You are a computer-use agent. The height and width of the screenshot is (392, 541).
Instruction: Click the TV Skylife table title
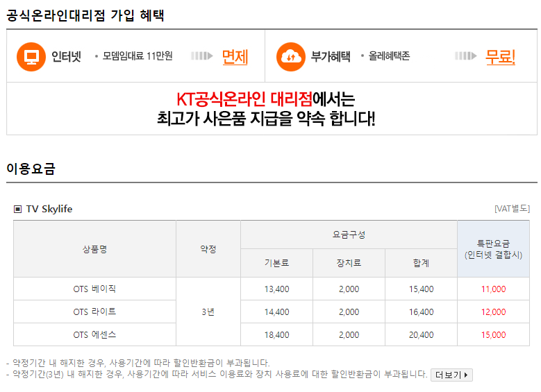tap(49, 209)
